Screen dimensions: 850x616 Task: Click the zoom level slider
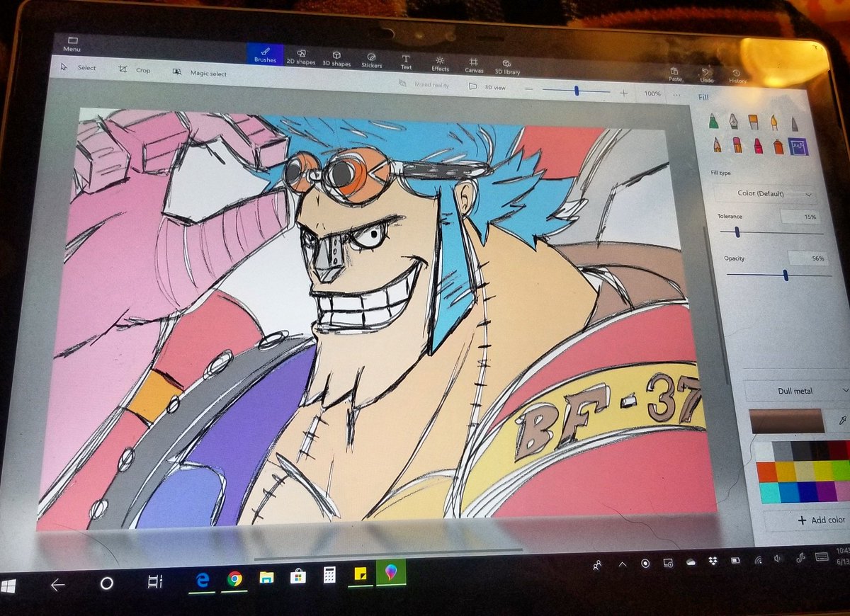(577, 91)
